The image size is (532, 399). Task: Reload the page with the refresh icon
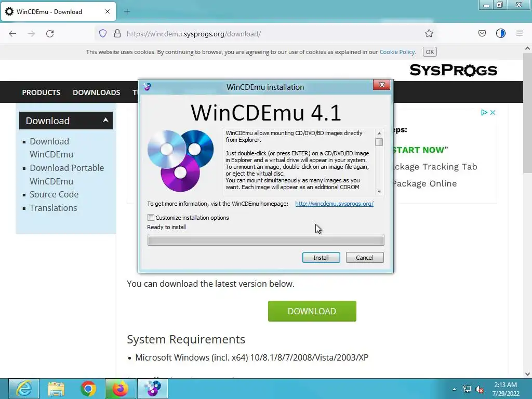pyautogui.click(x=50, y=34)
